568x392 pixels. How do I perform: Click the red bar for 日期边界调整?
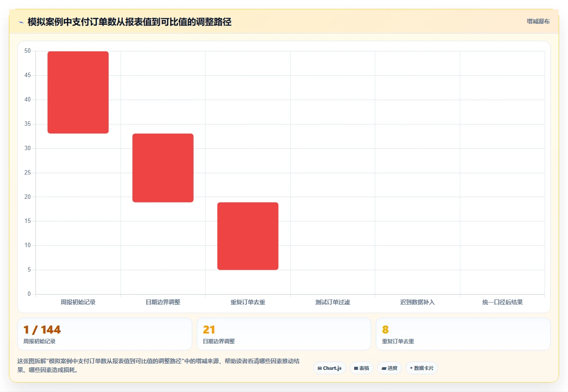tap(163, 168)
